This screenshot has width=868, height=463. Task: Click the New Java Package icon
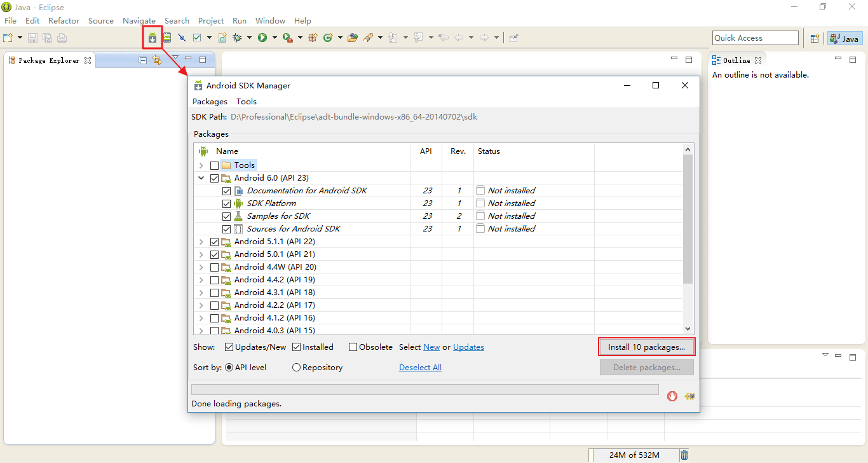313,38
